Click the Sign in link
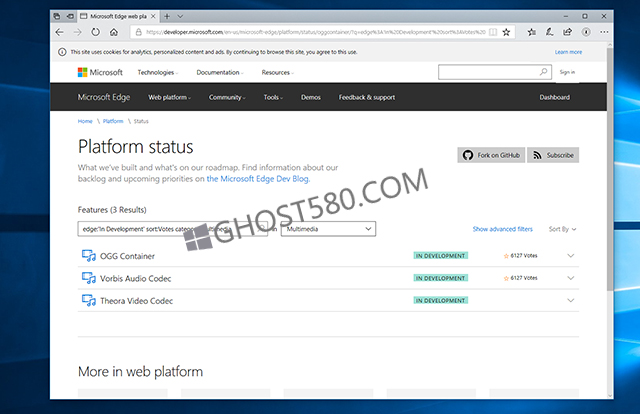 (x=567, y=72)
